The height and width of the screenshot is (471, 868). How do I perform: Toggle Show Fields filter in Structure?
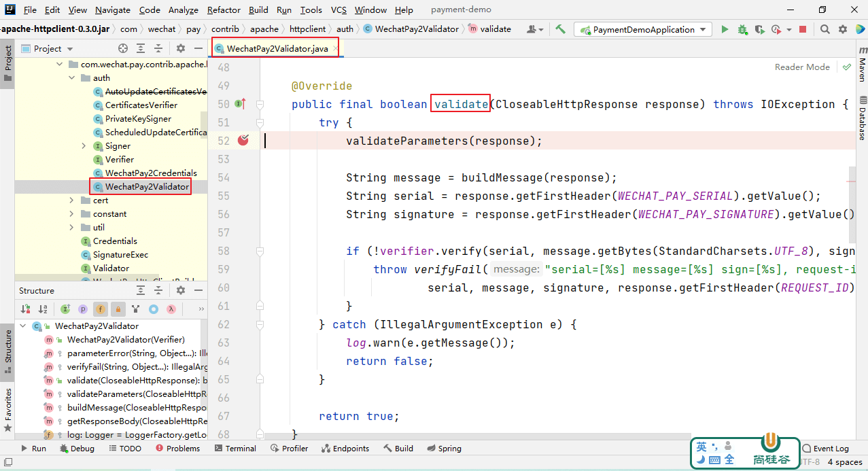101,309
